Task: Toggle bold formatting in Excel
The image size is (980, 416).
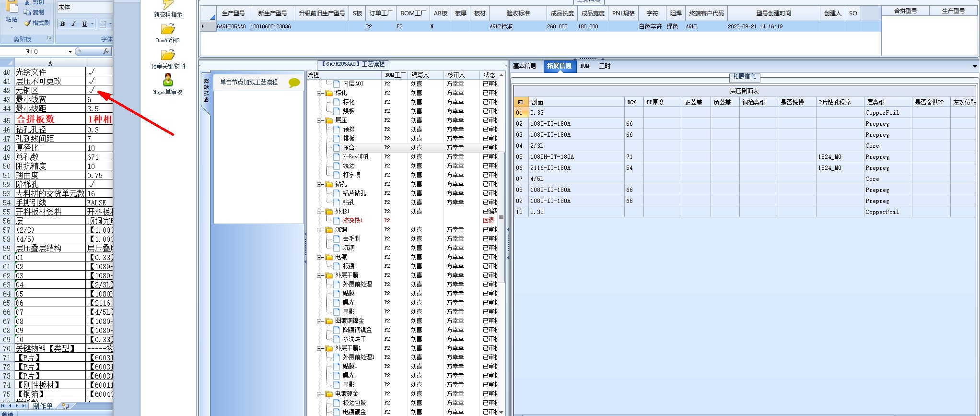Action: (x=62, y=24)
